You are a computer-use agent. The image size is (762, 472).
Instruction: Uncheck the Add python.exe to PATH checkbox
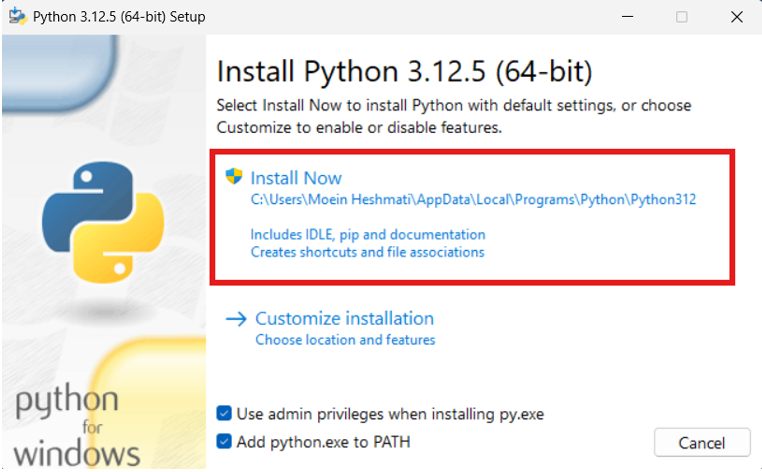coord(225,441)
